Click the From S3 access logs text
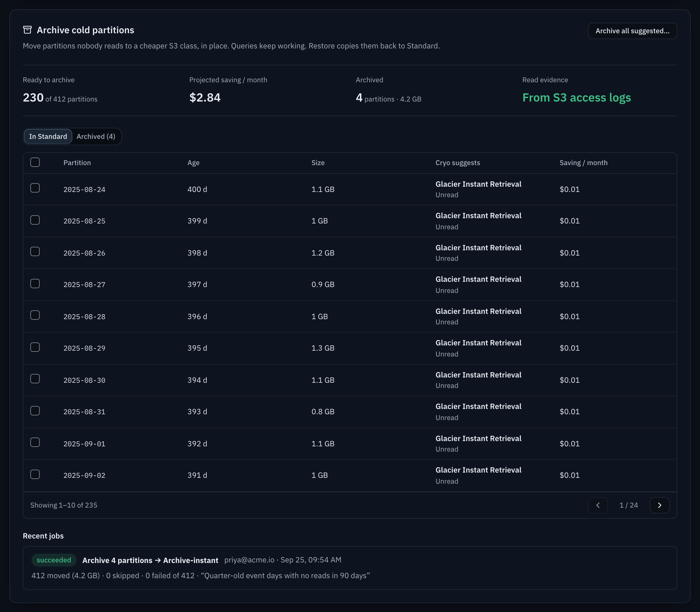This screenshot has width=700, height=612. tap(576, 98)
